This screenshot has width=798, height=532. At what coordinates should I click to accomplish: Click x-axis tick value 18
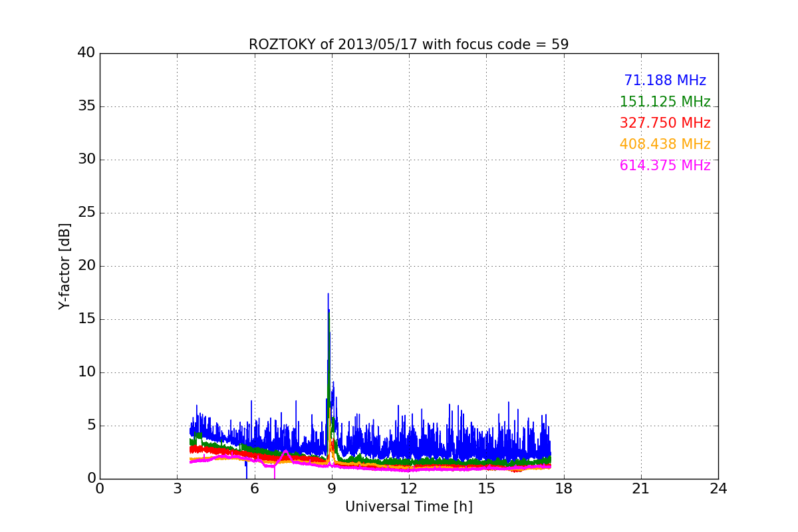pos(564,489)
